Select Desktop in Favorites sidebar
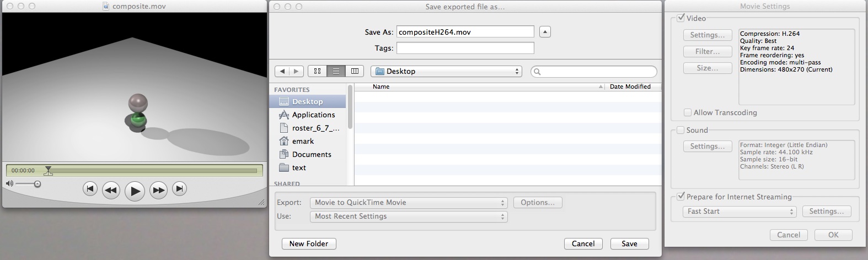The width and height of the screenshot is (868, 260). coord(308,101)
